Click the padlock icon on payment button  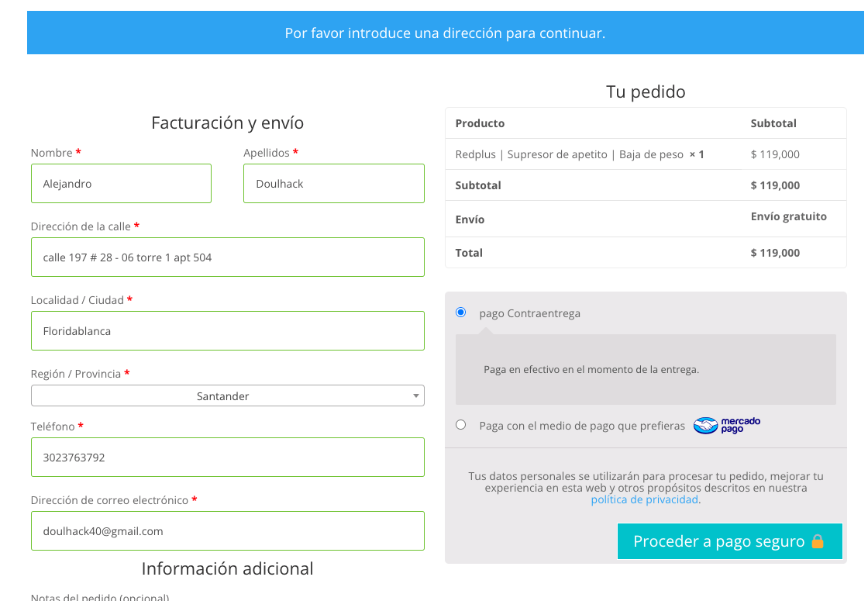pos(817,541)
